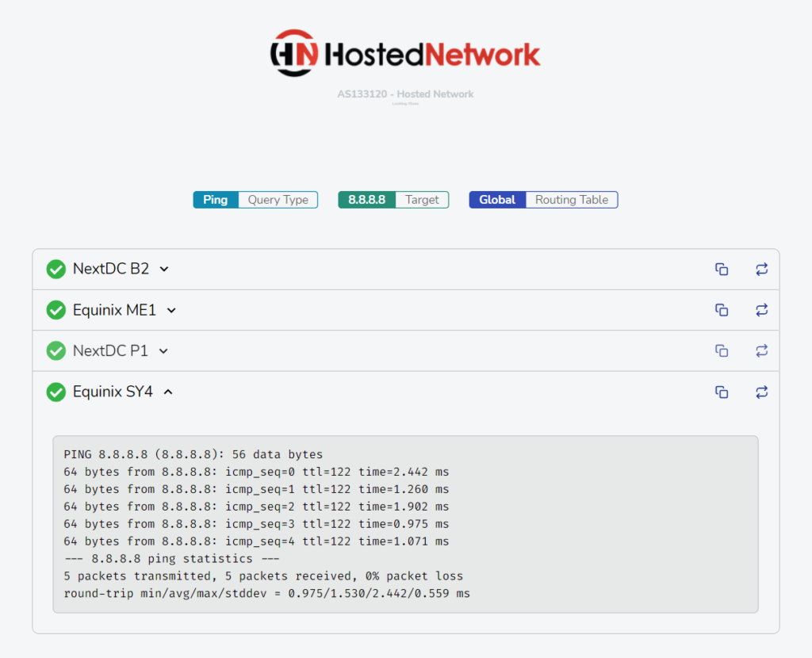Viewport: 812px width, 658px height.
Task: Click Equinix SY4 green success checkmark
Action: pos(56,392)
